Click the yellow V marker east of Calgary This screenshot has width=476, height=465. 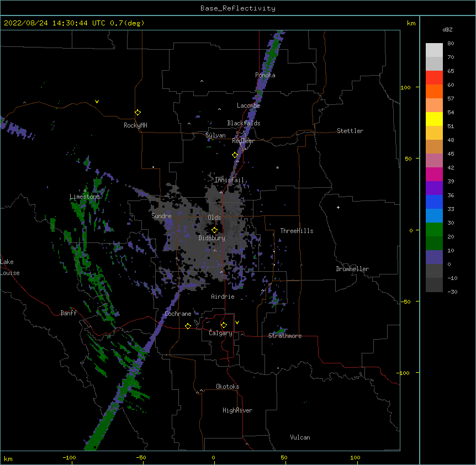pos(237,323)
